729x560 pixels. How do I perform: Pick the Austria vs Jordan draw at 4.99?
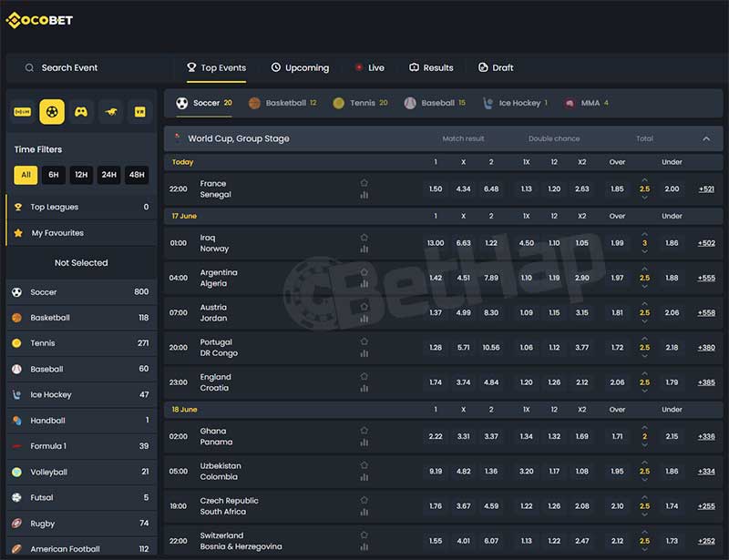point(463,312)
